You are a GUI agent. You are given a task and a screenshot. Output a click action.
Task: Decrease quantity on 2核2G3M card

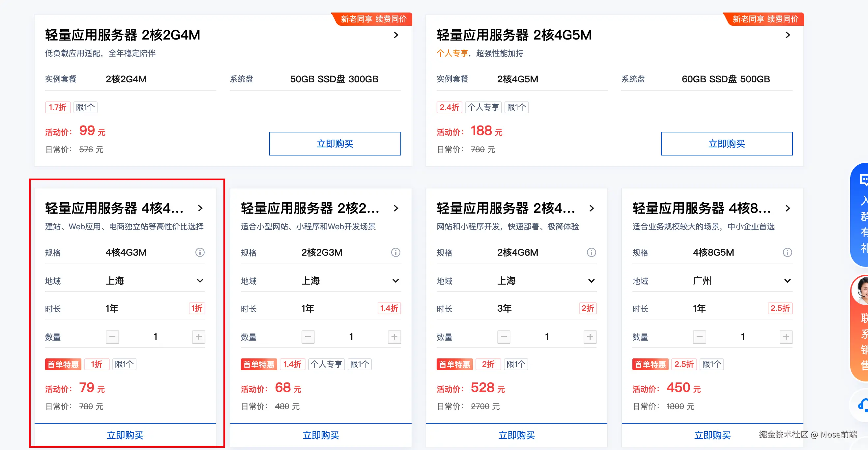tap(308, 336)
